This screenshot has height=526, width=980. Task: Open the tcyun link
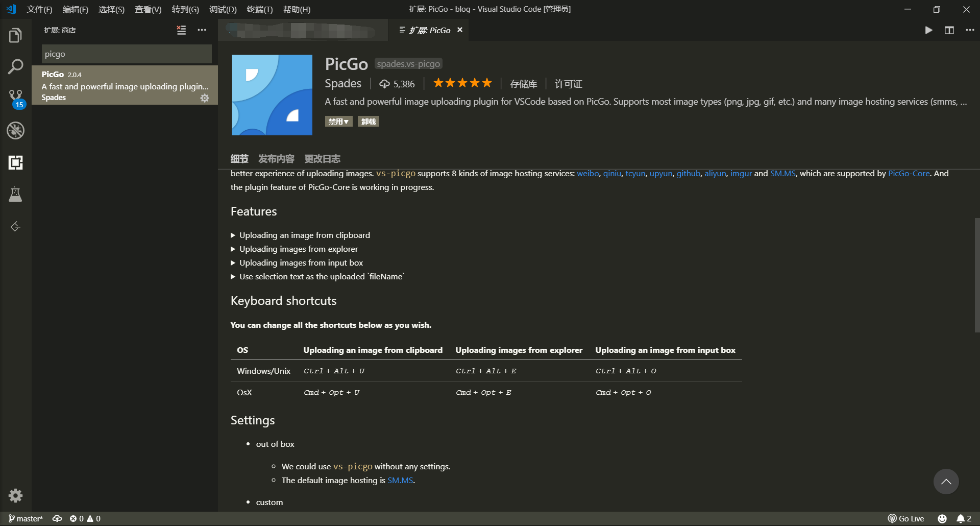(635, 174)
